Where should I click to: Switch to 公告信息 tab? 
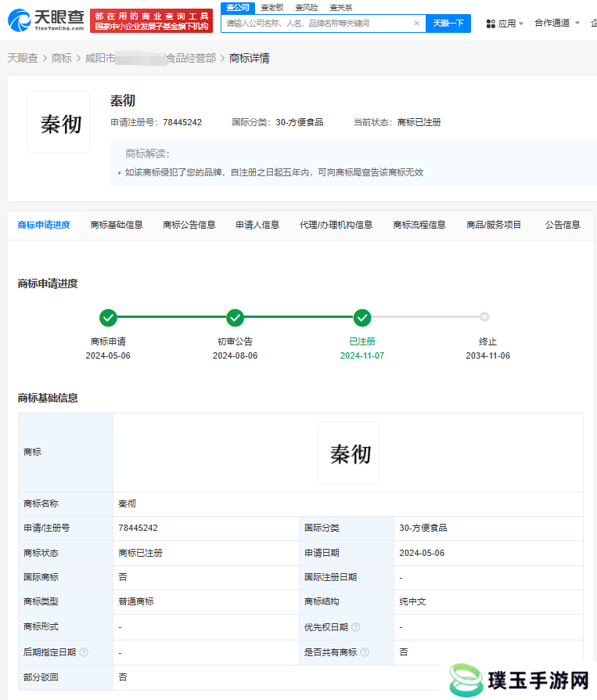(563, 225)
